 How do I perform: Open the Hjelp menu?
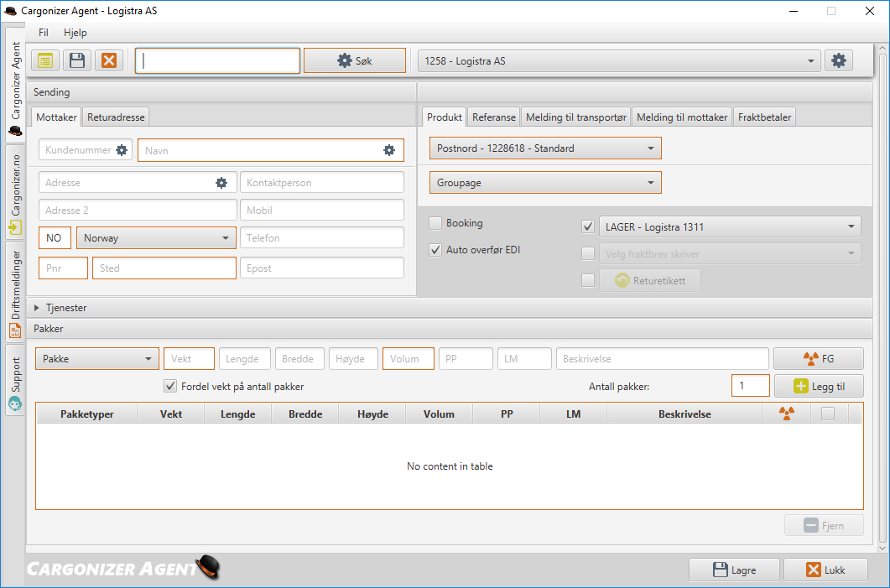coord(75,33)
